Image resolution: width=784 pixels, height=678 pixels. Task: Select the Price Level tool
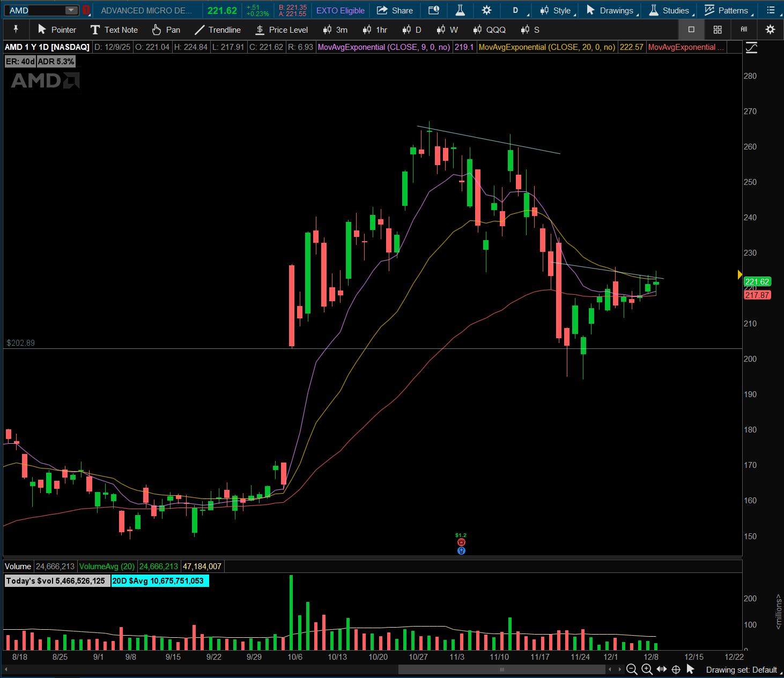pyautogui.click(x=282, y=29)
